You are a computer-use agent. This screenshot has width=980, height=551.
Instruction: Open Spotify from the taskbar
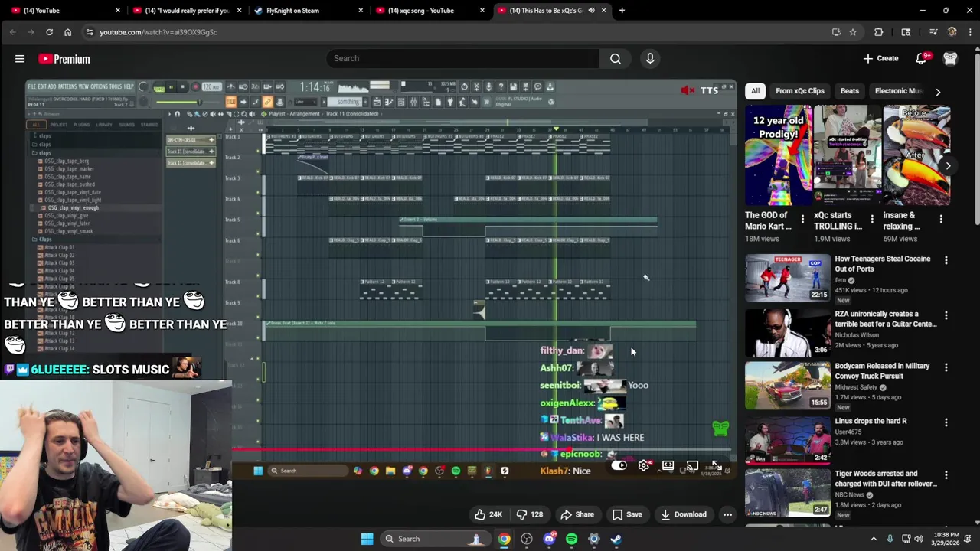[x=571, y=539]
